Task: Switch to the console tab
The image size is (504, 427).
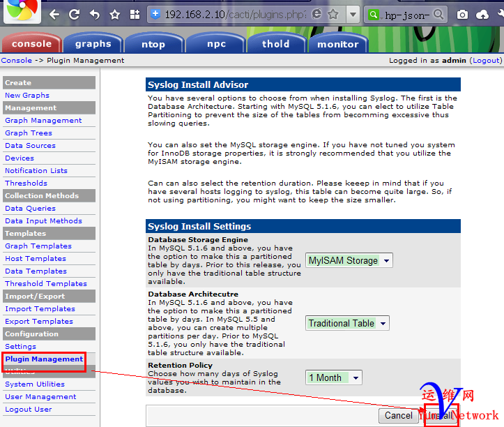Action: click(31, 43)
